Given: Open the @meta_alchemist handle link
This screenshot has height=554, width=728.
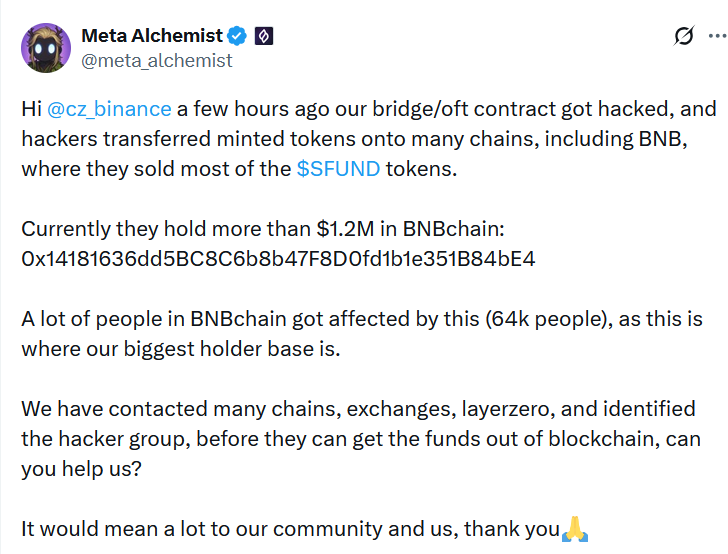Looking at the screenshot, I should (156, 60).
